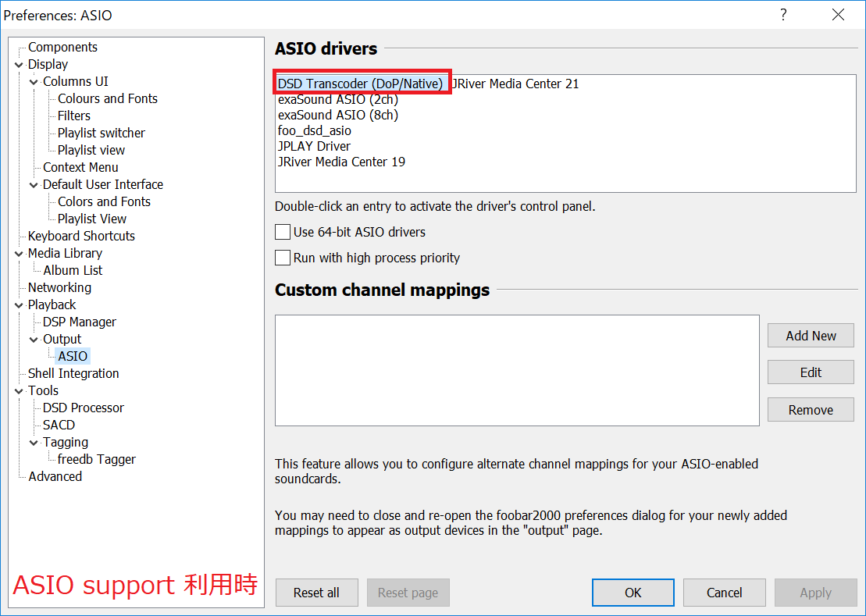Enable Use 64-bit ASIO drivers checkbox
Image resolution: width=866 pixels, height=616 pixels.
(x=283, y=232)
